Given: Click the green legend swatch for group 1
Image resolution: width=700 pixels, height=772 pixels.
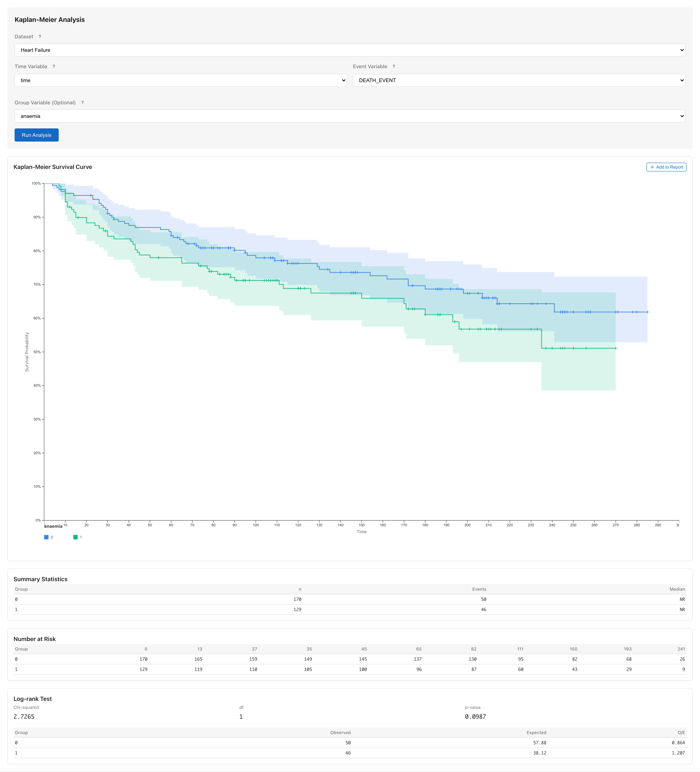Looking at the screenshot, I should point(75,537).
